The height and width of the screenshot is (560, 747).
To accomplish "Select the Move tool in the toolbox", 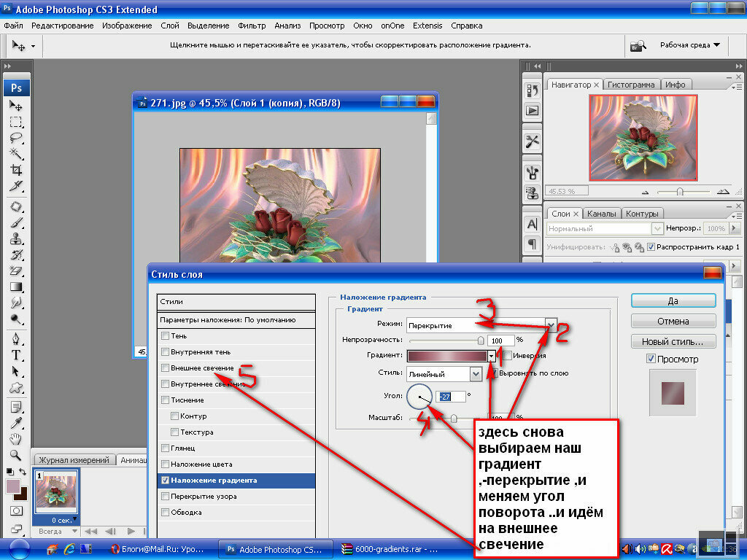I will (16, 105).
